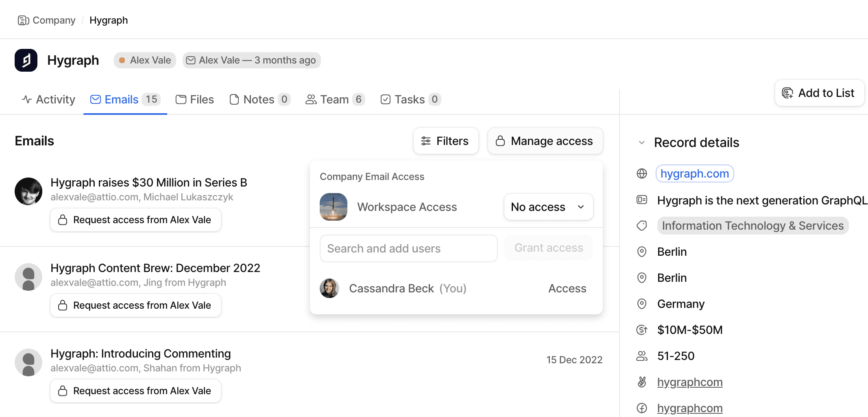Click the '15 Dec 2022' email date
Image resolution: width=868 pixels, height=417 pixels.
(574, 360)
